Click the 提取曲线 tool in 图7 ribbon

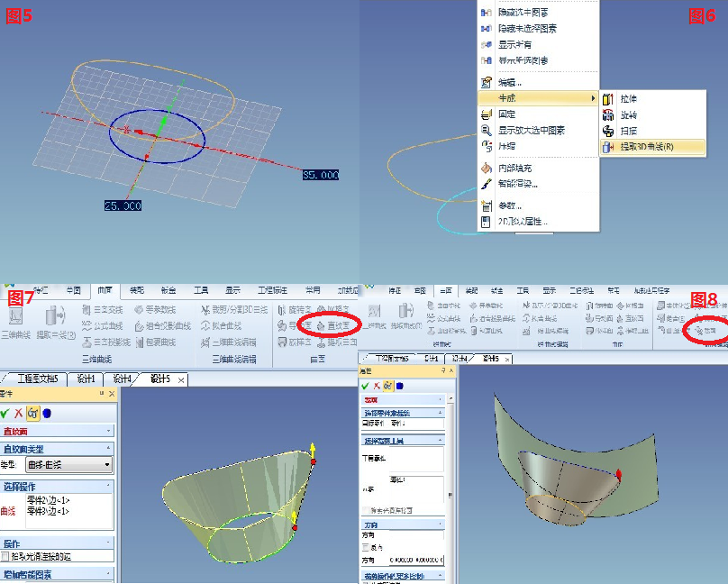(56, 322)
